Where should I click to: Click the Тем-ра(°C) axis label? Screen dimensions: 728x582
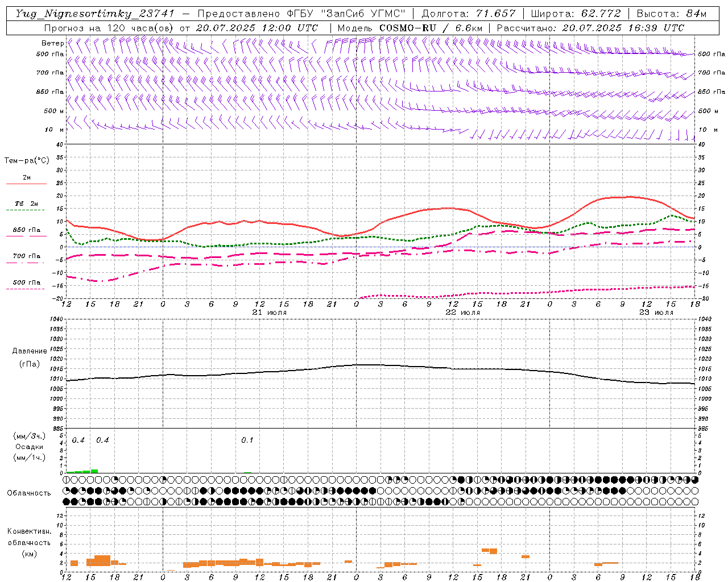[x=27, y=161]
